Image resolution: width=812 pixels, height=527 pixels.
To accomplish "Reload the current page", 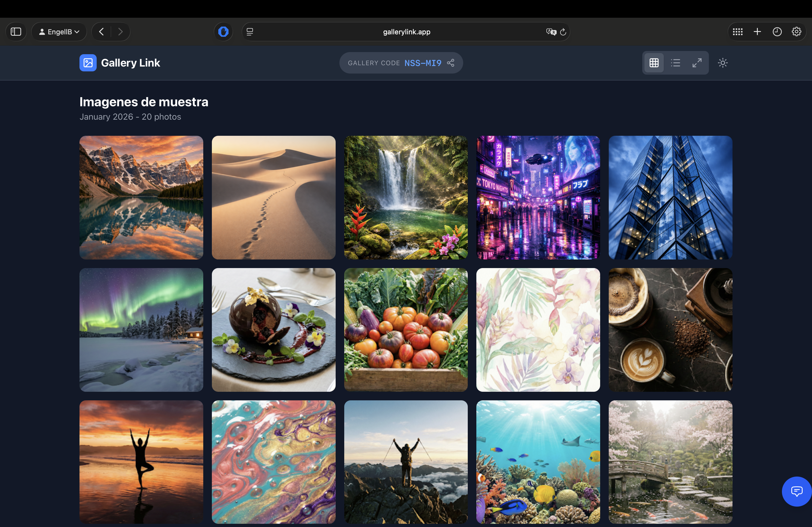I will (x=563, y=32).
